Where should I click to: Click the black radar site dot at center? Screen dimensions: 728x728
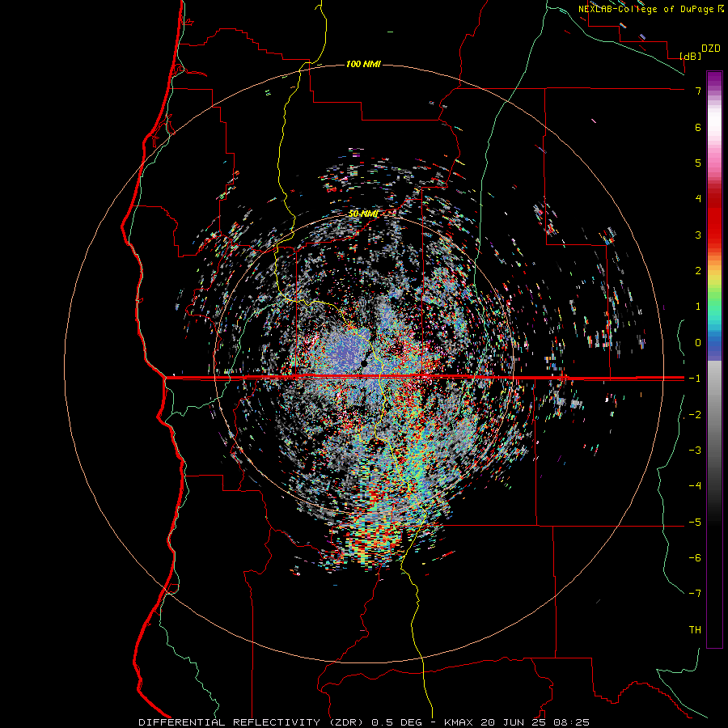(x=364, y=363)
